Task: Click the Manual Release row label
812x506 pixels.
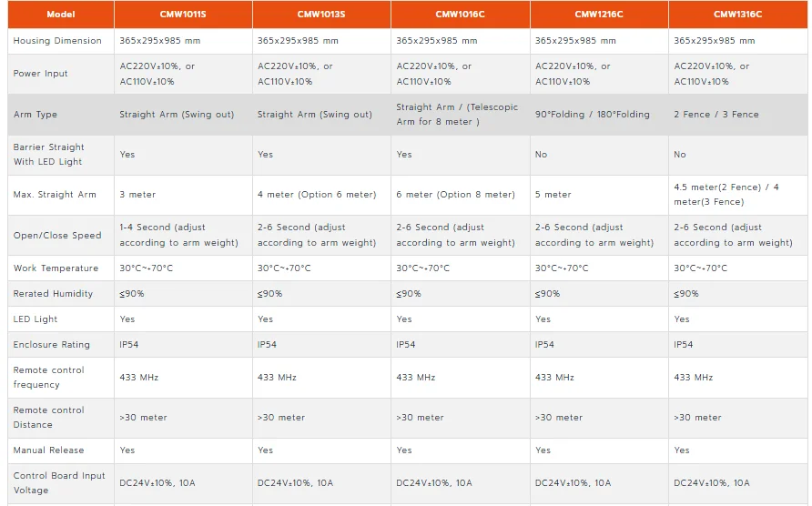Action: click(48, 450)
